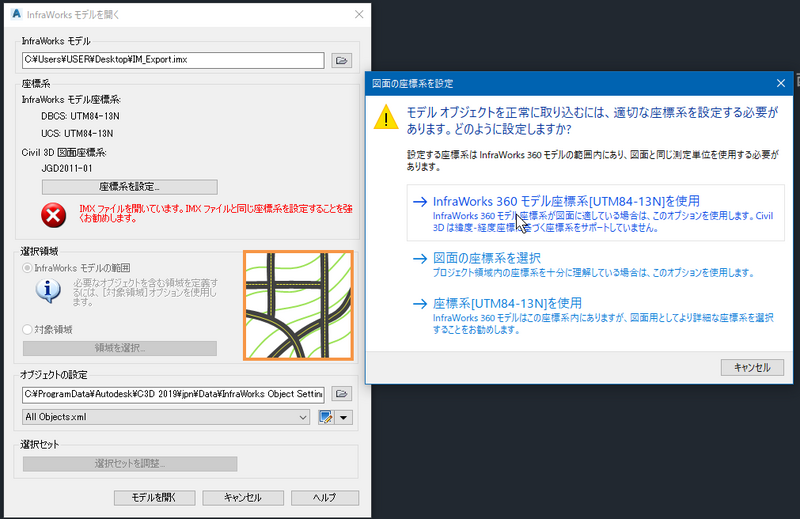Screen dimensions: 800x519
Task: Choose InfraWorks 360 モデル座標系[UTM84-13N]を使用
Action: [595, 213]
